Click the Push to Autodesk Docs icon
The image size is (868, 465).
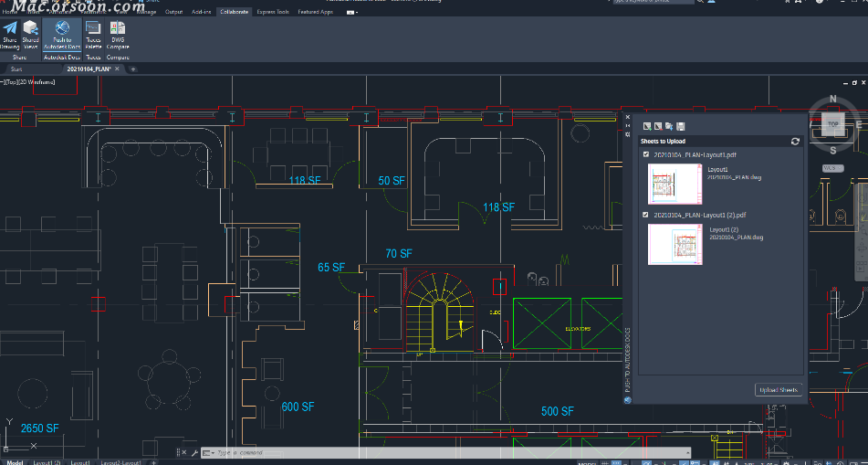pyautogui.click(x=62, y=35)
